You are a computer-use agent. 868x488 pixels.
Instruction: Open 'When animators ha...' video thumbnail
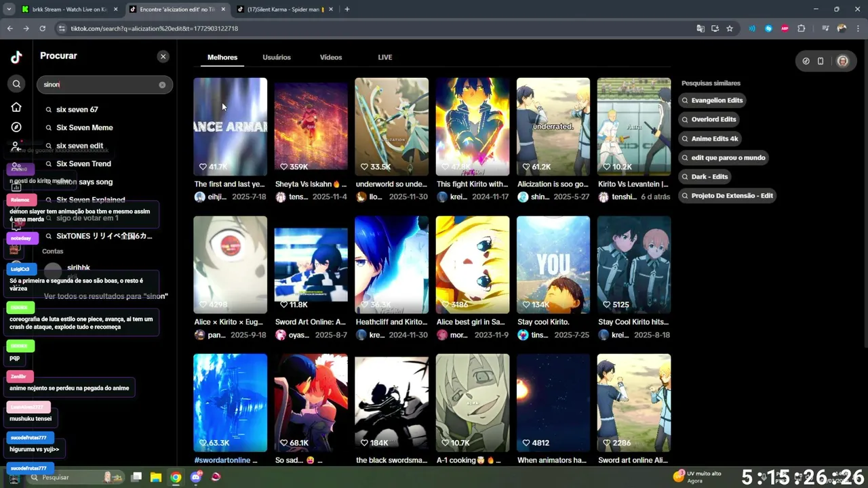click(x=553, y=403)
